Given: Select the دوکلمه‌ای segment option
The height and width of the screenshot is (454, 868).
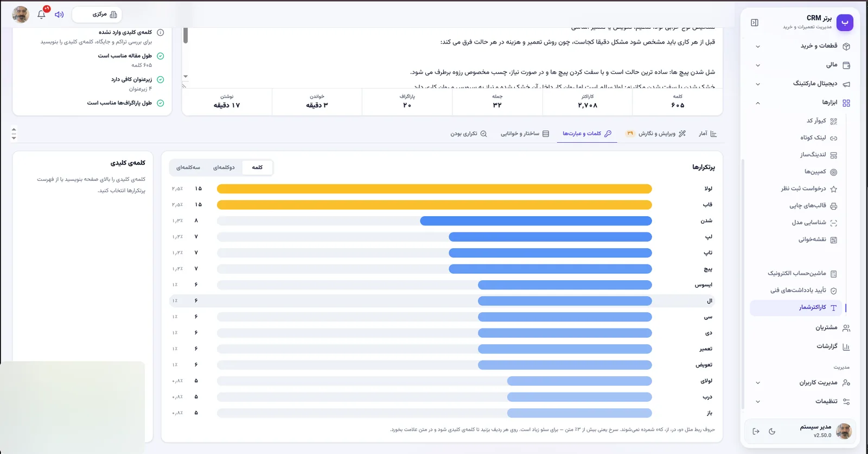Looking at the screenshot, I should 224,167.
